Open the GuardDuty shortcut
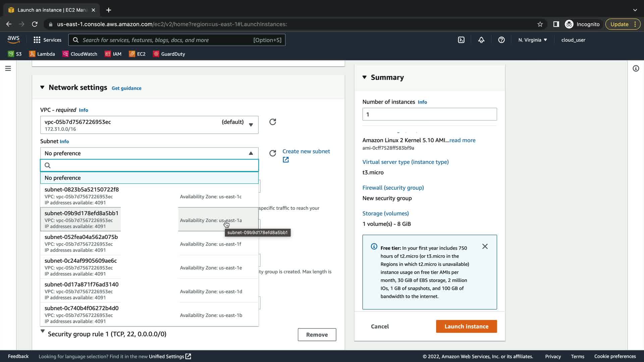This screenshot has height=362, width=644. (169, 54)
